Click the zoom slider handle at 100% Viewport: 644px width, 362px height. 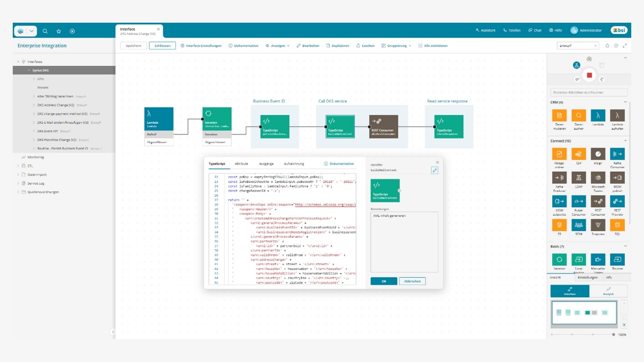point(613,335)
